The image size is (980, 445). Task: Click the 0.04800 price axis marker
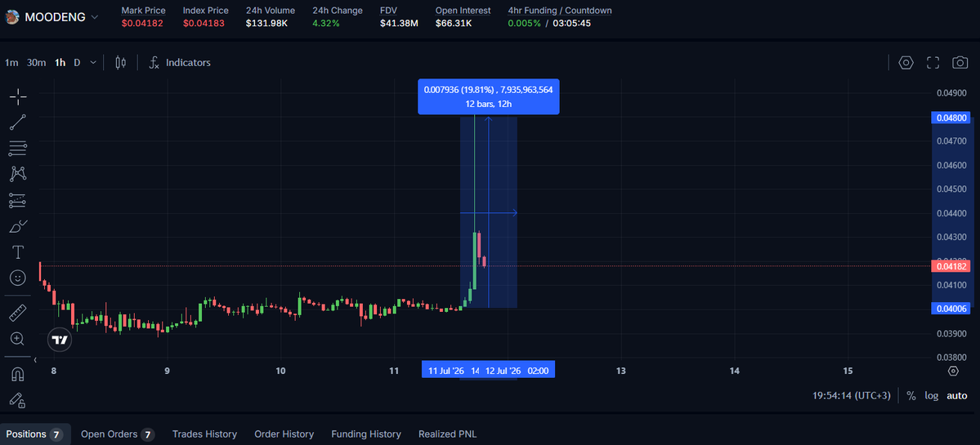pyautogui.click(x=951, y=118)
